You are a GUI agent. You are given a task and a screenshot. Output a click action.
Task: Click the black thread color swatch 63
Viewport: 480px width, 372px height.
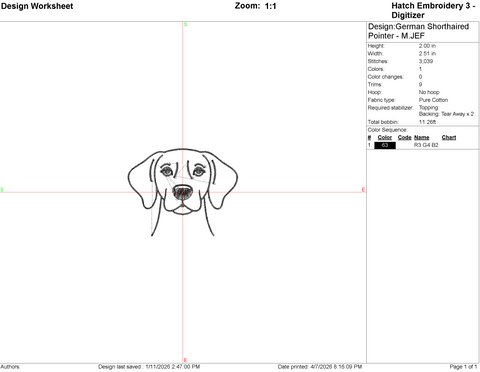(385, 145)
